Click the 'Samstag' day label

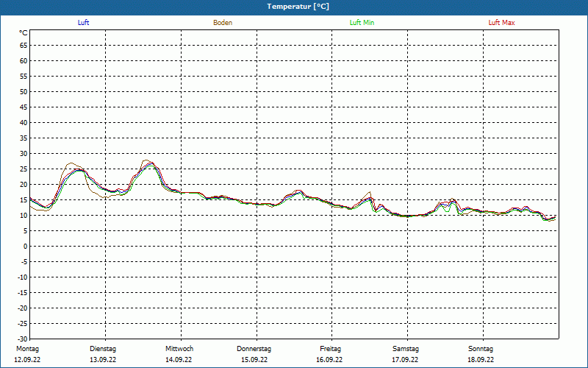pos(406,349)
